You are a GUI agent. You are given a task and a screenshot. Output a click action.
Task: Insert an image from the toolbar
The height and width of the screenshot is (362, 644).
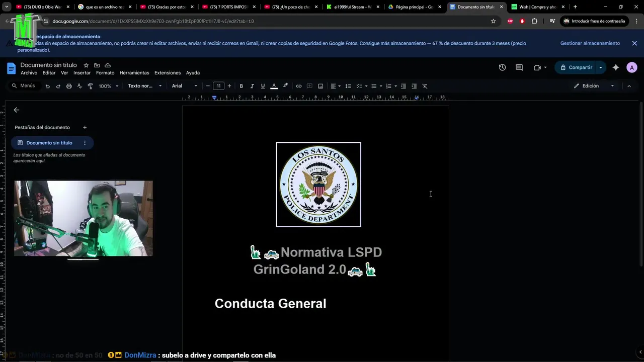tap(320, 86)
